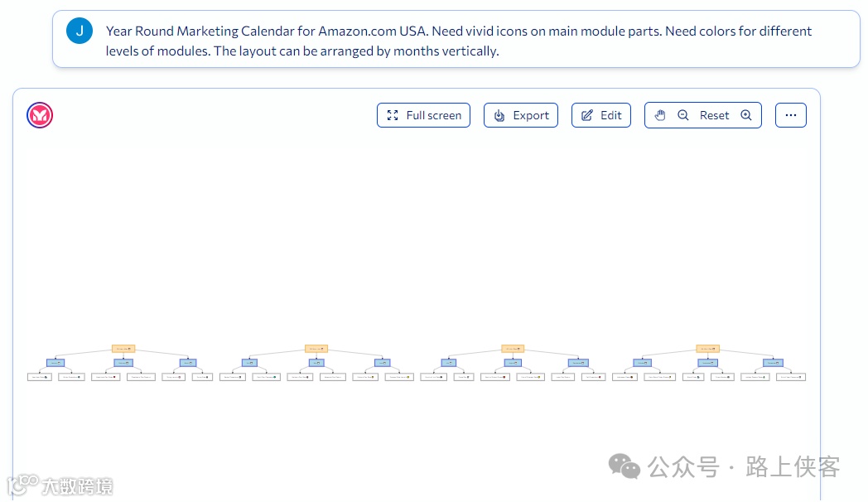Click the pink circular app logo
Viewport: 868px width, 502px height.
click(40, 115)
